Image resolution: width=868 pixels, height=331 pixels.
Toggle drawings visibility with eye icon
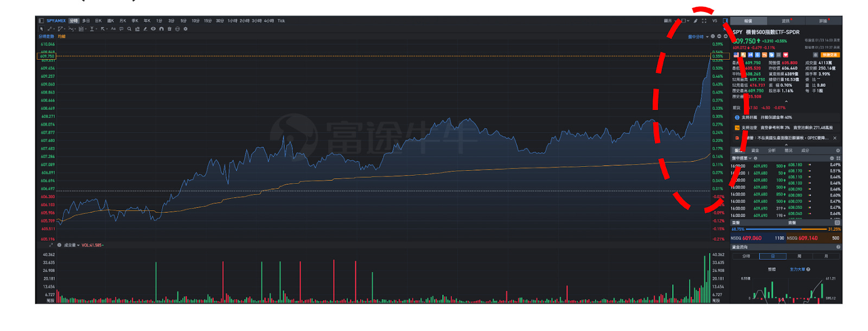[x=154, y=29]
